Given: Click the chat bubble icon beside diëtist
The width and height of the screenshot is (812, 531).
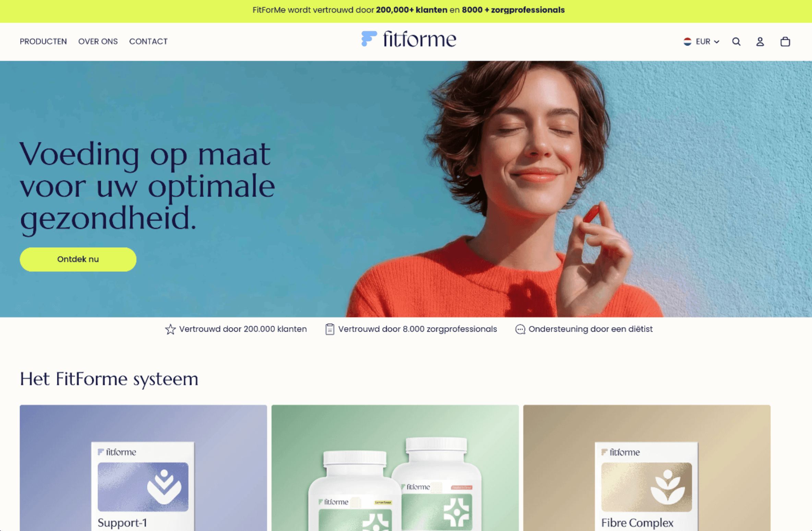Looking at the screenshot, I should [x=520, y=329].
